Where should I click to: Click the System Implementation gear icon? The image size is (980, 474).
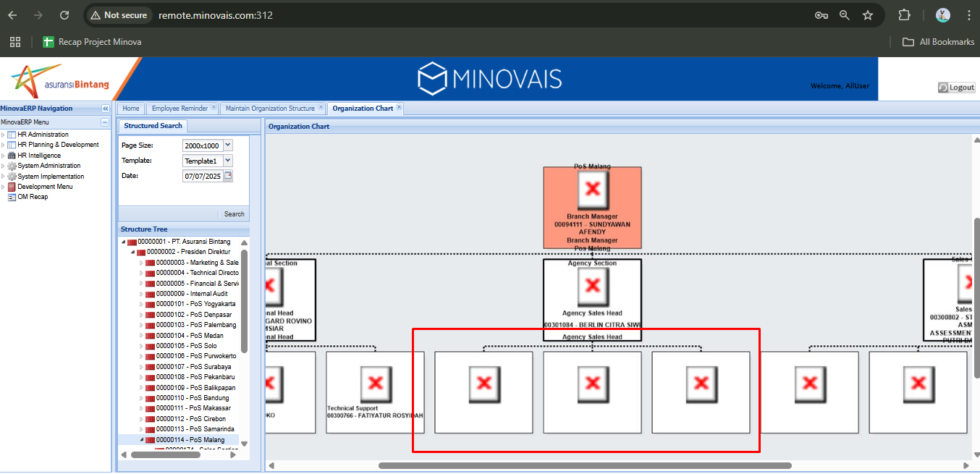(12, 177)
